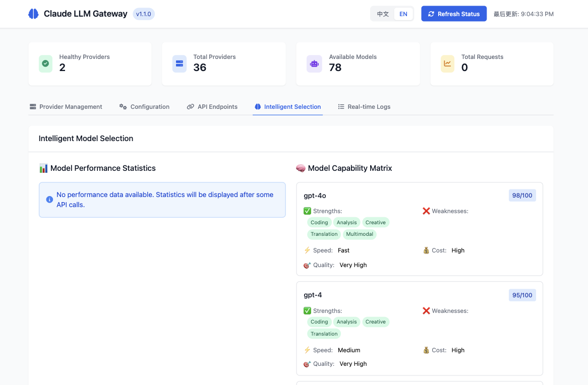588x385 pixels.
Task: Click the Total Providers value 36
Action: 200,68
